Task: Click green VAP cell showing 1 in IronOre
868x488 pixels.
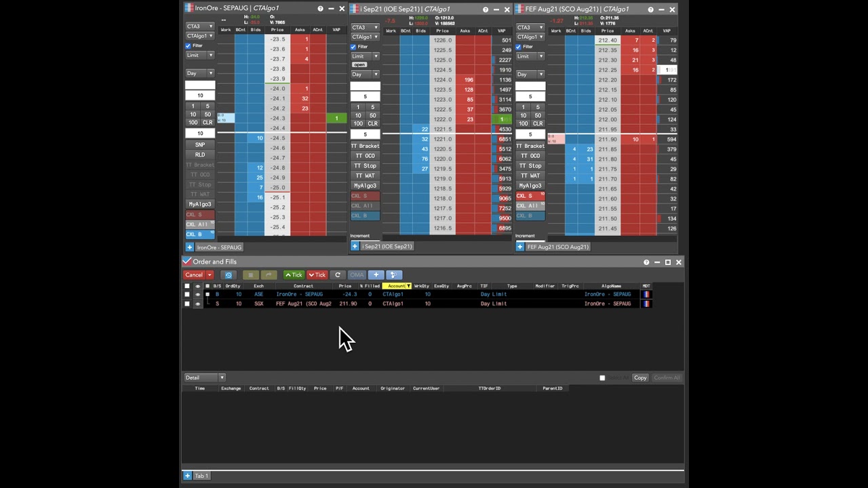Action: point(336,119)
